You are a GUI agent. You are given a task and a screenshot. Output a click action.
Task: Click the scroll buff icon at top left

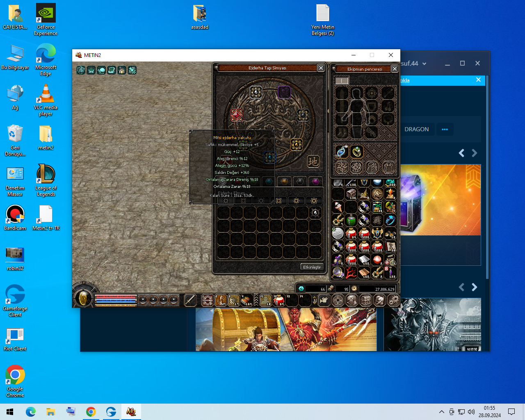coord(112,70)
